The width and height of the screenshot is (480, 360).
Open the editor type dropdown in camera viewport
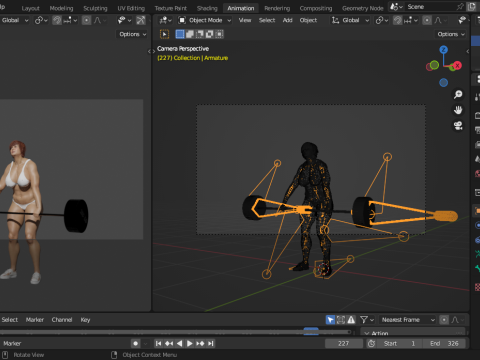[x=165, y=20]
